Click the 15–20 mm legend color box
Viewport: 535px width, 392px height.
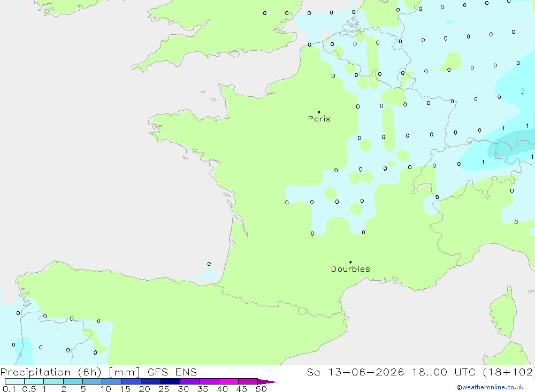tap(132, 381)
